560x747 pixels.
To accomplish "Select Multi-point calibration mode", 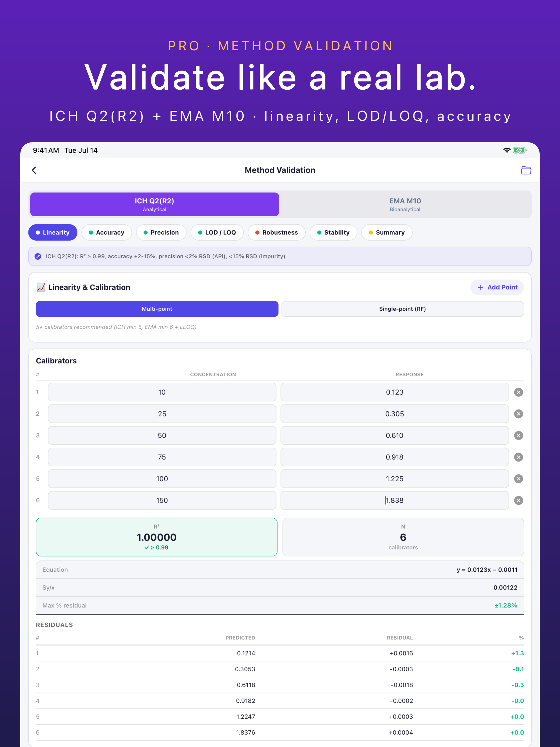I will (x=157, y=309).
